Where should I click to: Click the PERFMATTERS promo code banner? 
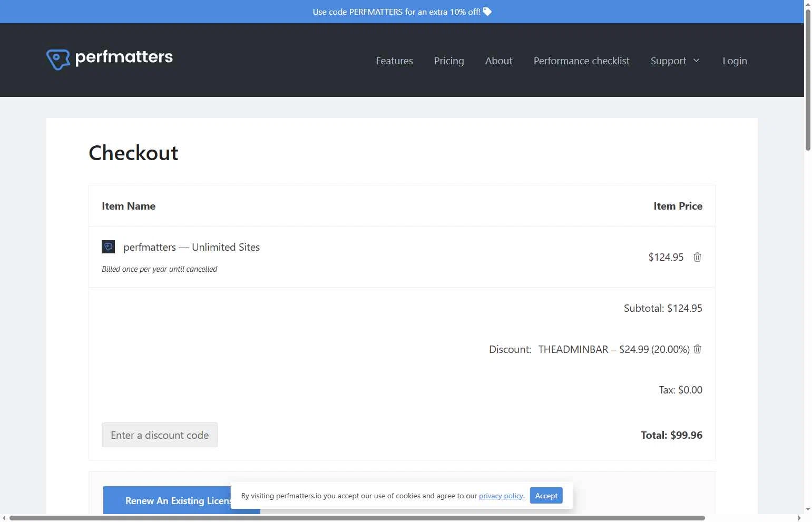pos(402,12)
